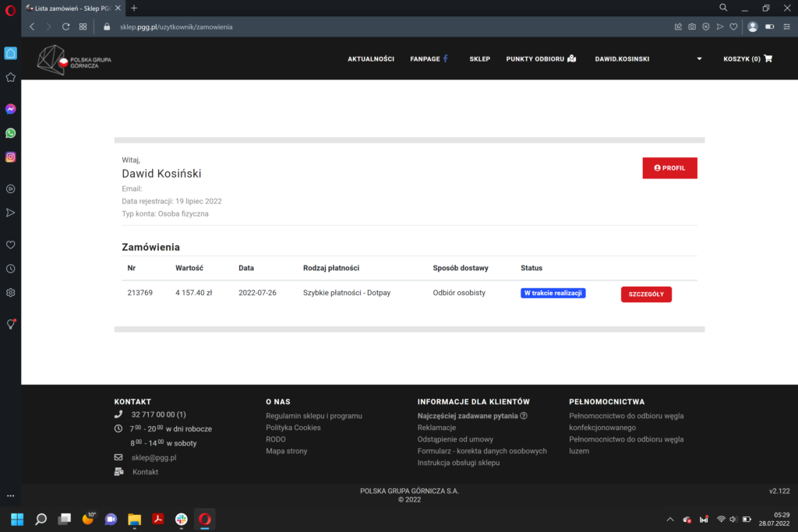Viewport: 798px width, 532px height.
Task: Open the sidebar three-dots menu
Action: click(x=10, y=495)
